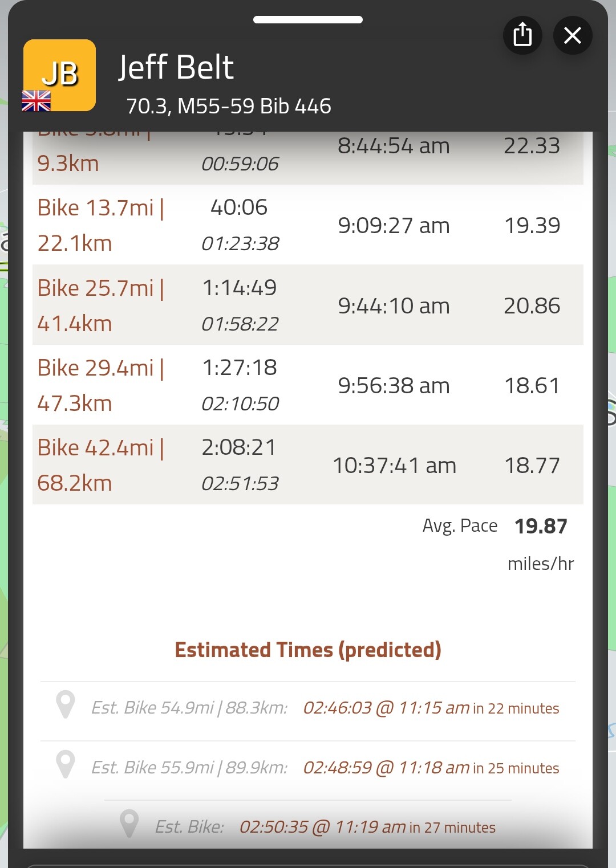Tap the UK flag badge
Image resolution: width=616 pixels, height=868 pixels.
(x=36, y=101)
